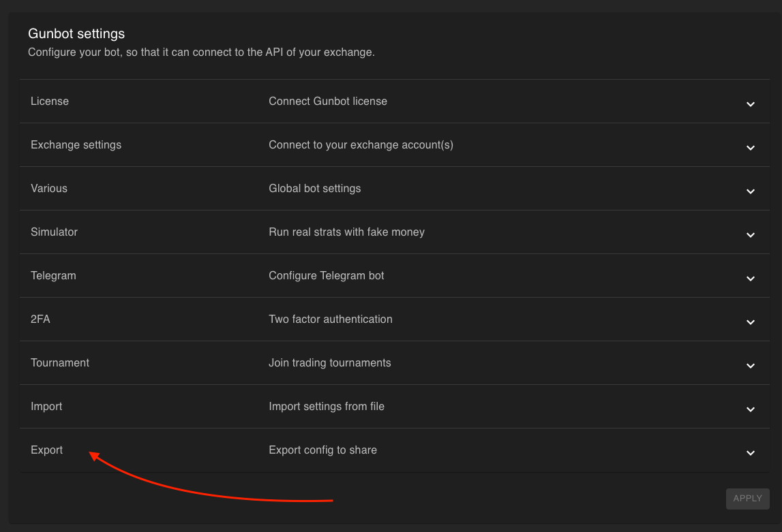Select the Export row label
782x532 pixels.
pyautogui.click(x=46, y=450)
